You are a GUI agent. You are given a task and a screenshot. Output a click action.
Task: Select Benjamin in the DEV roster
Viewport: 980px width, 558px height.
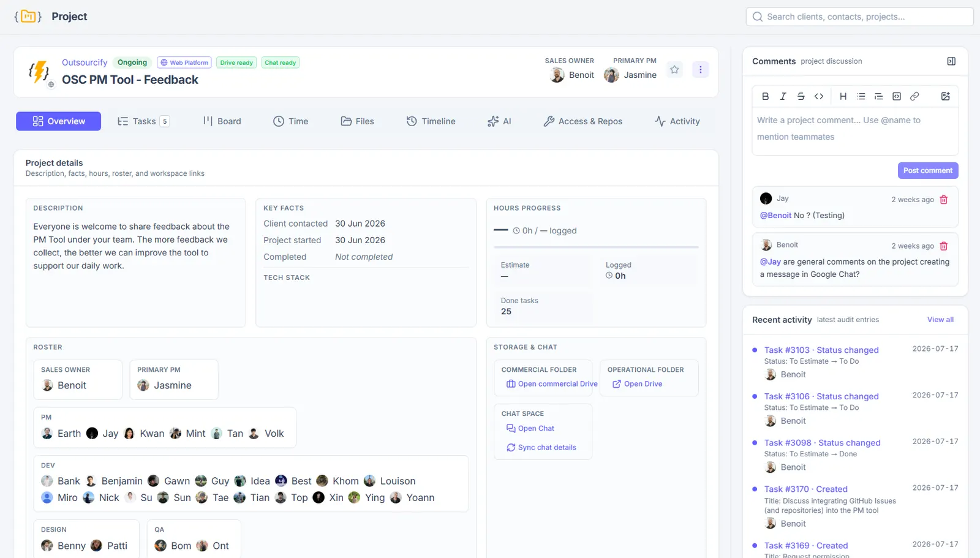click(x=115, y=481)
